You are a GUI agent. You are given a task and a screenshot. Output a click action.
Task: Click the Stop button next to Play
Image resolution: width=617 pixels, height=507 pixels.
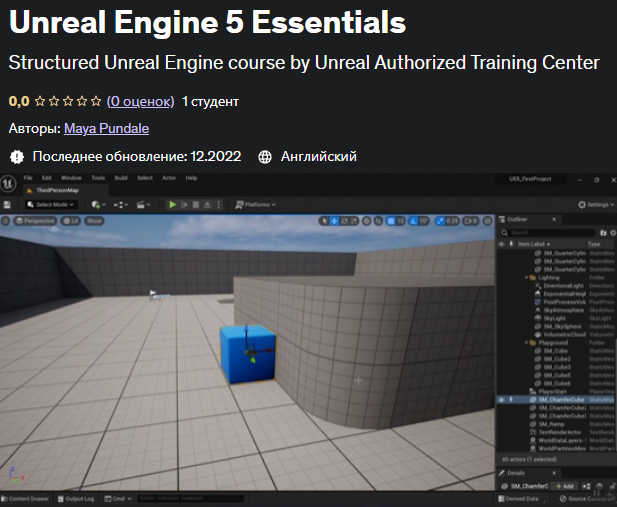pyautogui.click(x=197, y=204)
